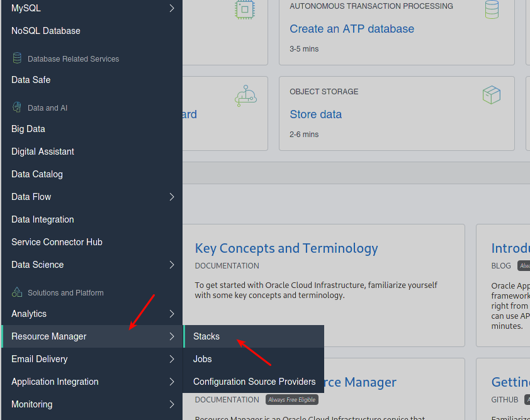Viewport: 530px width, 420px height.
Task: Click DOCUMENTATION label under Key Concepts title
Action: [227, 266]
